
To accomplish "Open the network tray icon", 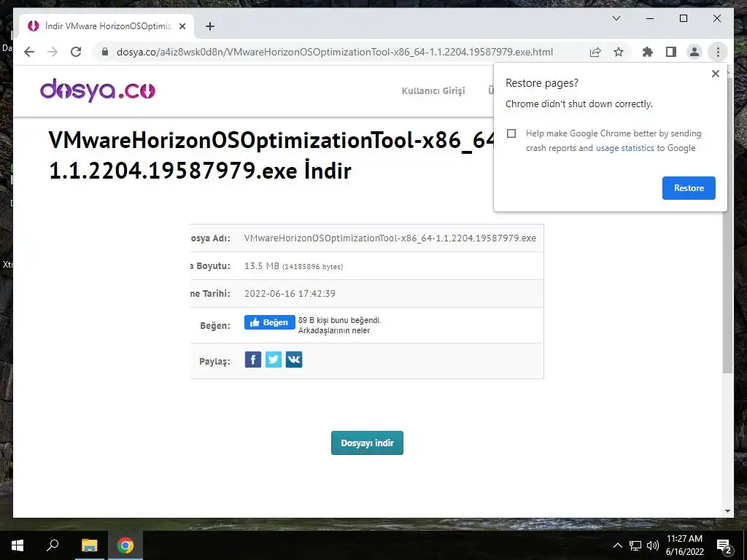I will point(635,545).
